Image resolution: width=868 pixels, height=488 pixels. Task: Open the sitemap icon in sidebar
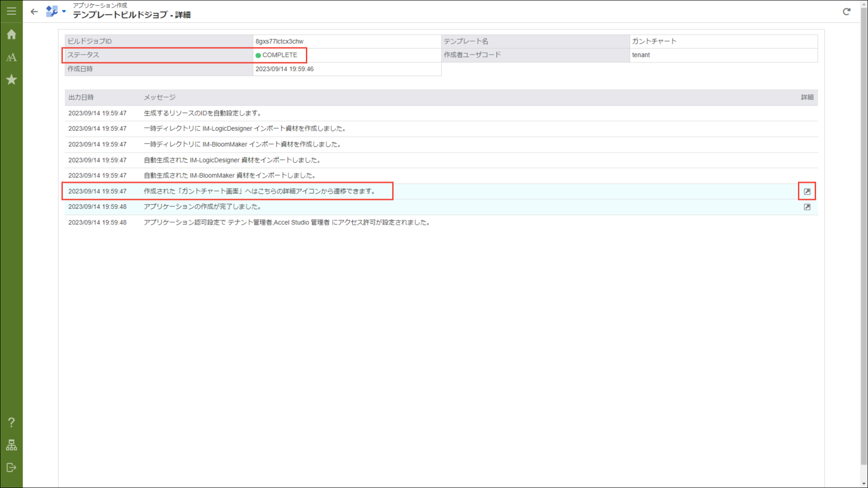pyautogui.click(x=11, y=445)
